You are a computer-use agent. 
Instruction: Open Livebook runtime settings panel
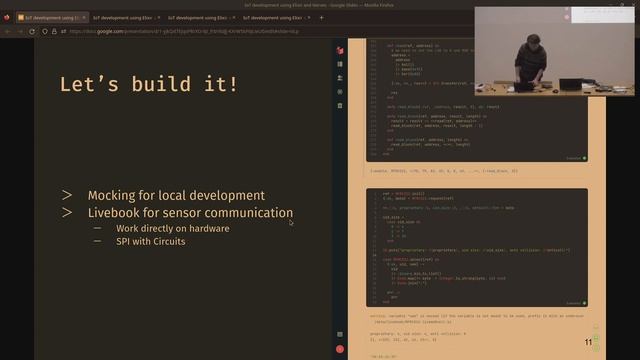coord(340,92)
